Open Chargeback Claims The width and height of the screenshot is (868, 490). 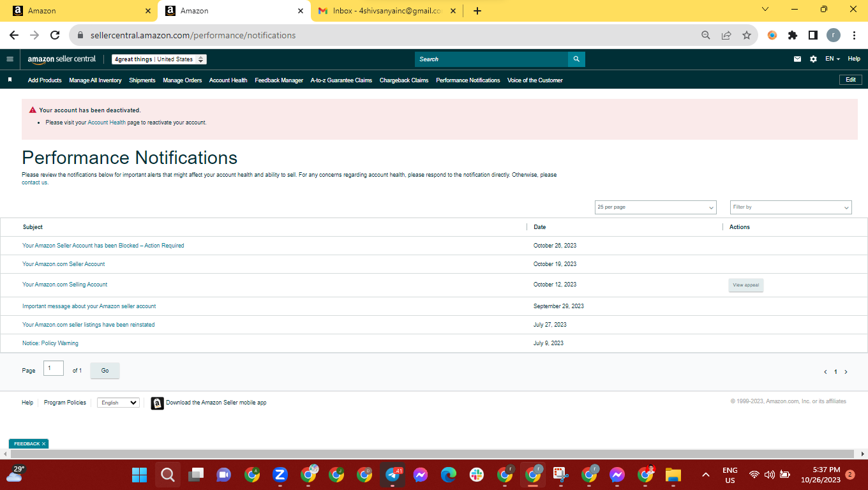[404, 80]
